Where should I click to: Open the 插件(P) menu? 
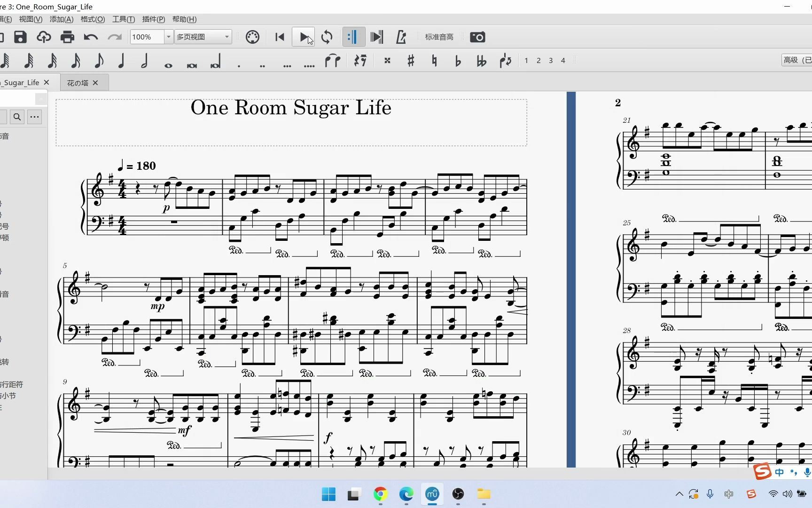point(154,19)
